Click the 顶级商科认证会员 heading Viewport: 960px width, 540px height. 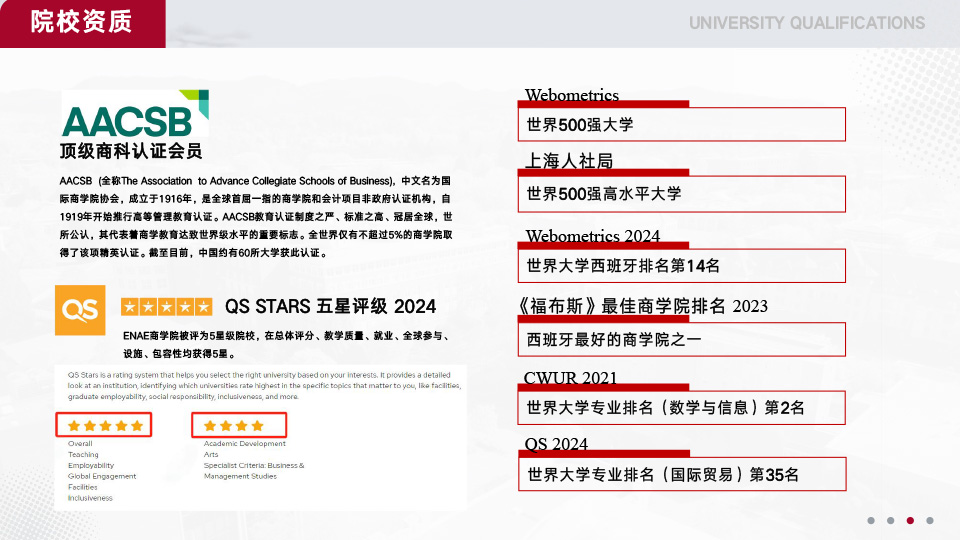point(131,152)
